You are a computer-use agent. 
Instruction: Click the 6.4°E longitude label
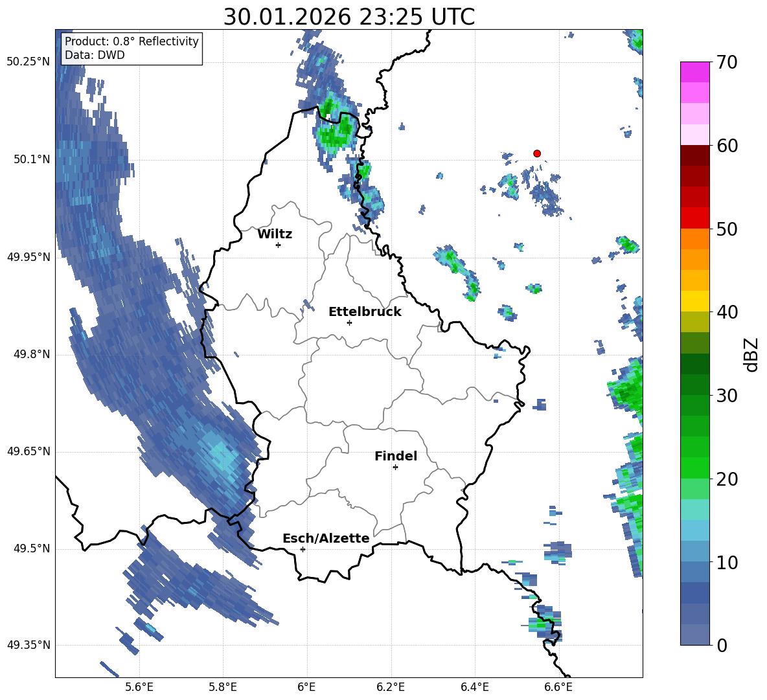tap(474, 687)
